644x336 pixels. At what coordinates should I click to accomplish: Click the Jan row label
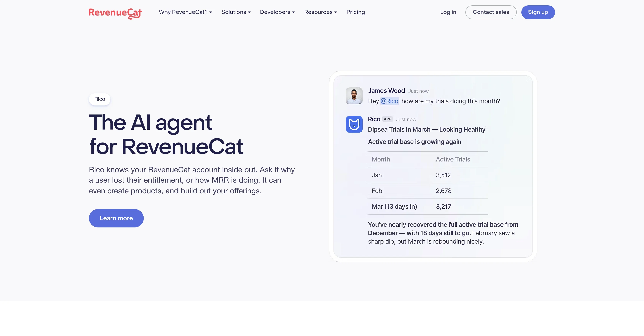(377, 175)
